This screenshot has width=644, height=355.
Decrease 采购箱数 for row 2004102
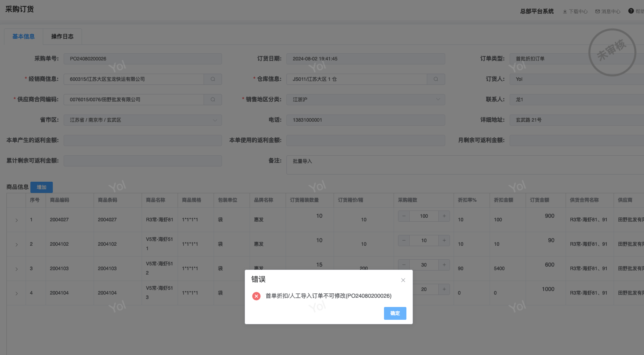404,241
